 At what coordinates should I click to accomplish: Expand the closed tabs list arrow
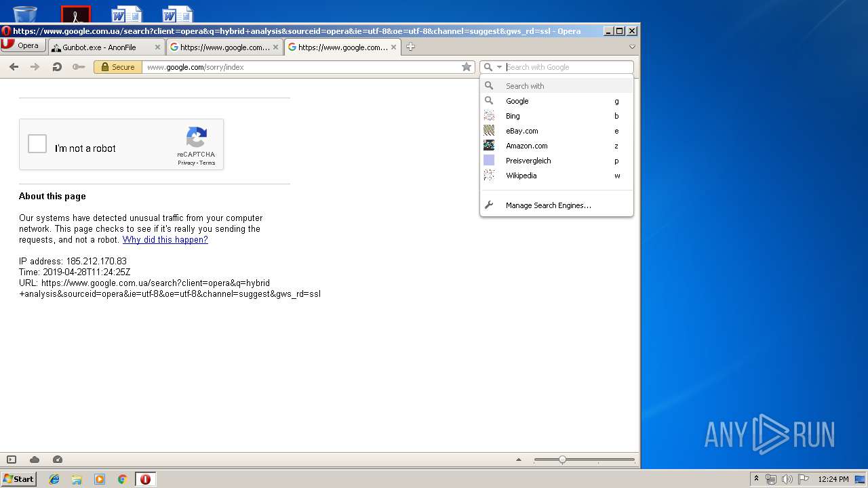[x=632, y=47]
